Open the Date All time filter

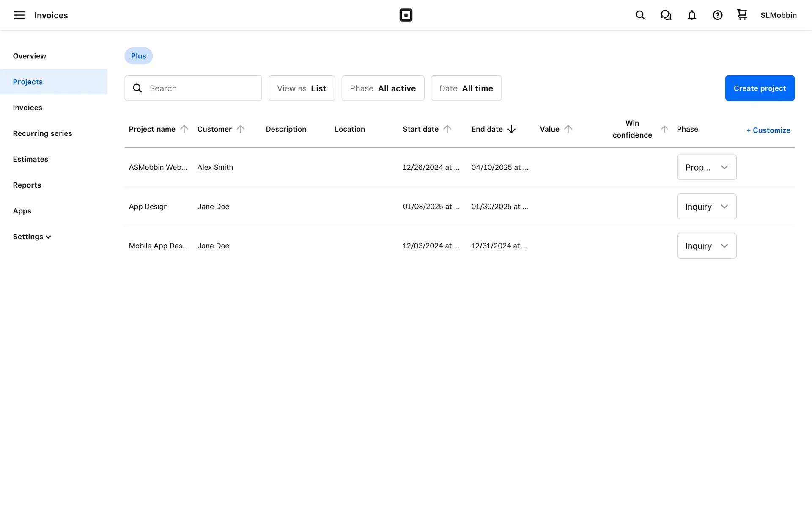[x=466, y=88]
